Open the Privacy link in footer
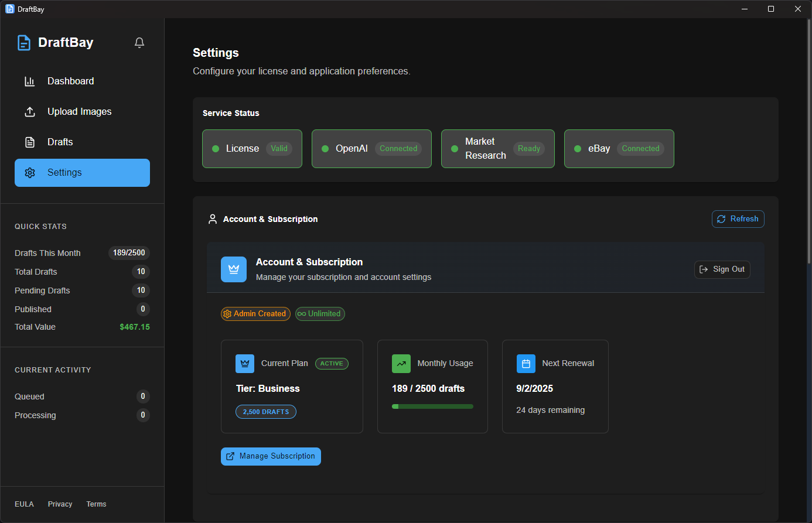The width and height of the screenshot is (812, 523). [x=60, y=504]
